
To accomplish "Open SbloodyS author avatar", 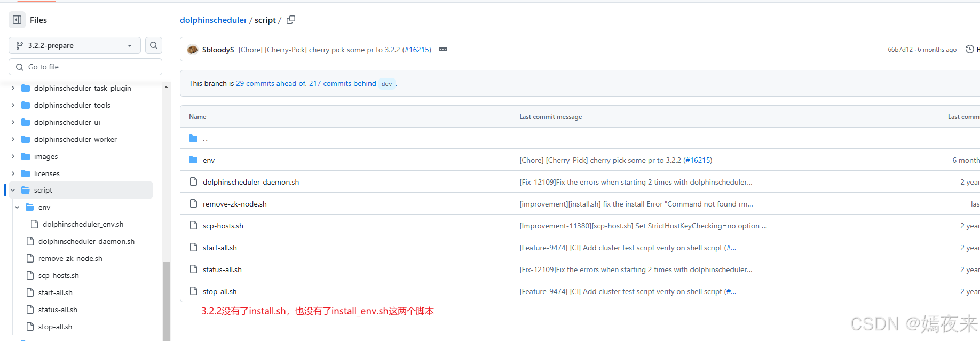I will pyautogui.click(x=193, y=50).
